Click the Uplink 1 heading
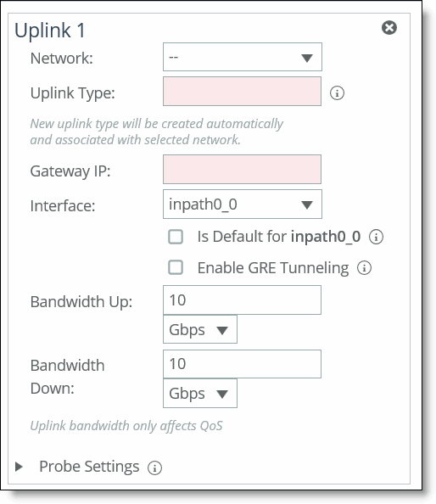Viewport: 436px width, 504px height. coord(50,31)
